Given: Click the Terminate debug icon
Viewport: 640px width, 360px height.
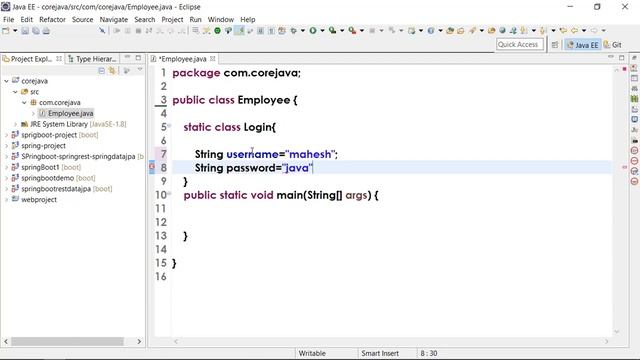Looking at the screenshot, I should [138, 31].
